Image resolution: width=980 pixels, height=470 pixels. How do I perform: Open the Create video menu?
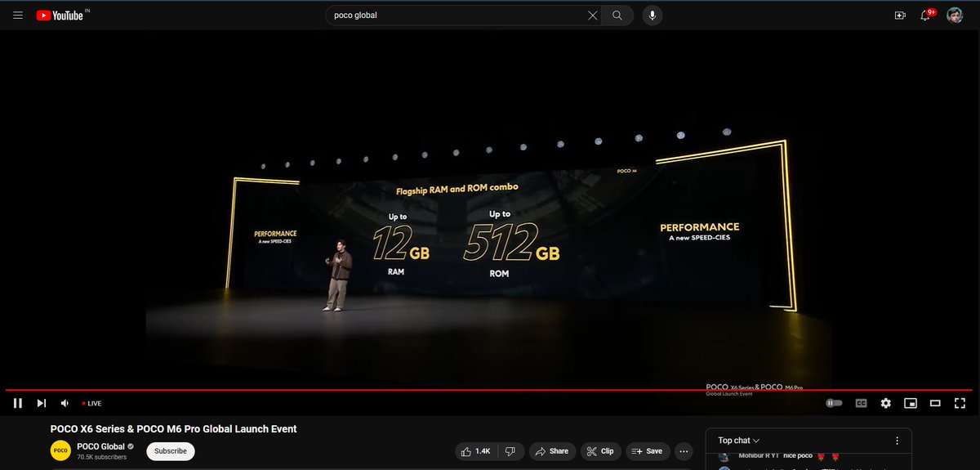[901, 16]
